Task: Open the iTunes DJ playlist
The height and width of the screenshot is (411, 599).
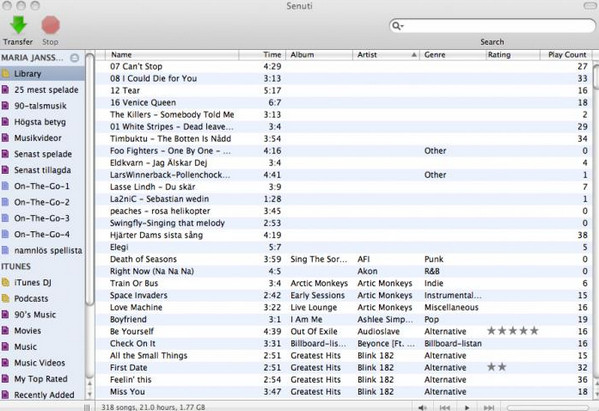Action: pyautogui.click(x=32, y=282)
